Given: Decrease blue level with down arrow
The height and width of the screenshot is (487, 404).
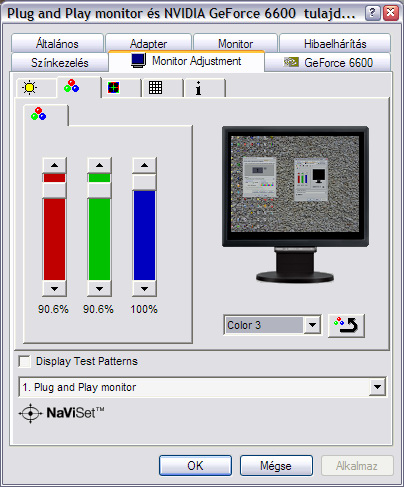Looking at the screenshot, I should coord(144,289).
